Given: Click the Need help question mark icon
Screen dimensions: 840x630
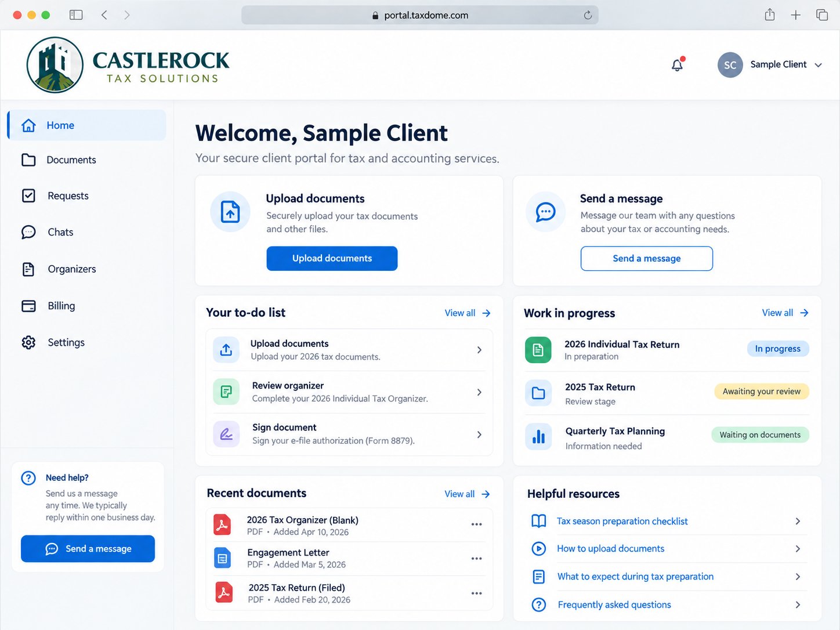Looking at the screenshot, I should [x=28, y=478].
